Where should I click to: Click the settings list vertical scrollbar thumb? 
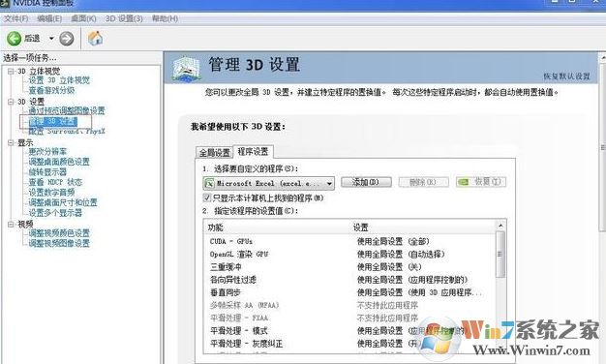(x=500, y=254)
